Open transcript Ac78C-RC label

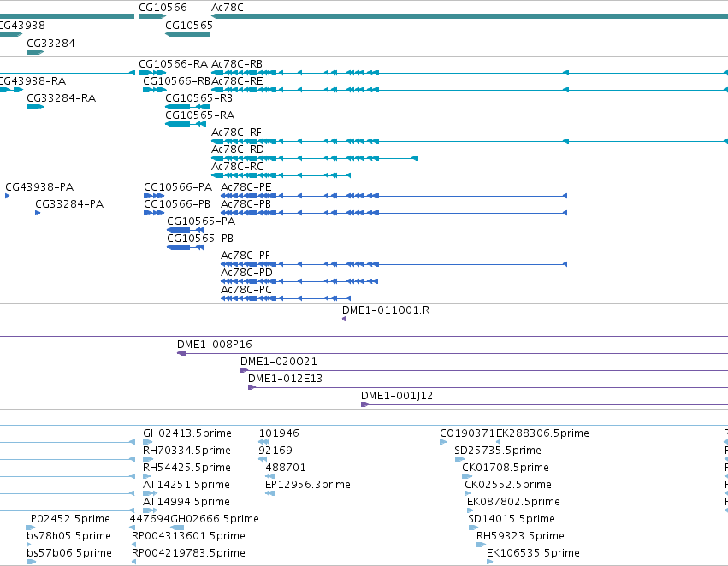point(237,166)
